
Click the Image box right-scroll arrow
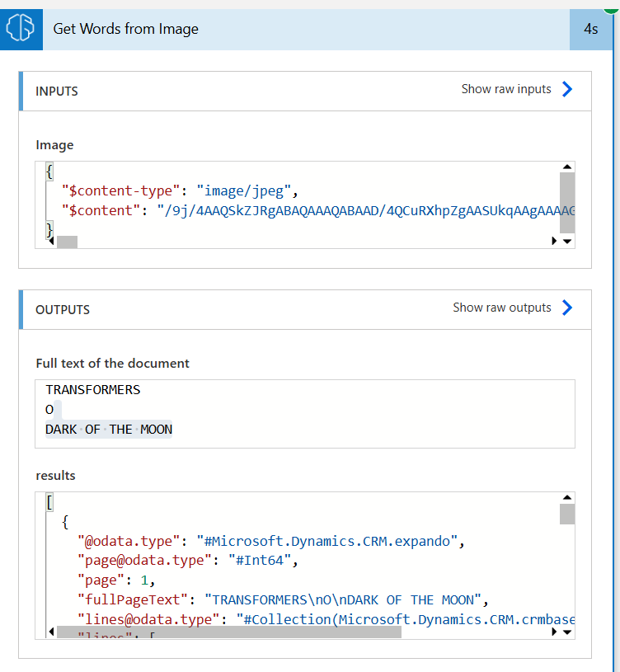[554, 242]
